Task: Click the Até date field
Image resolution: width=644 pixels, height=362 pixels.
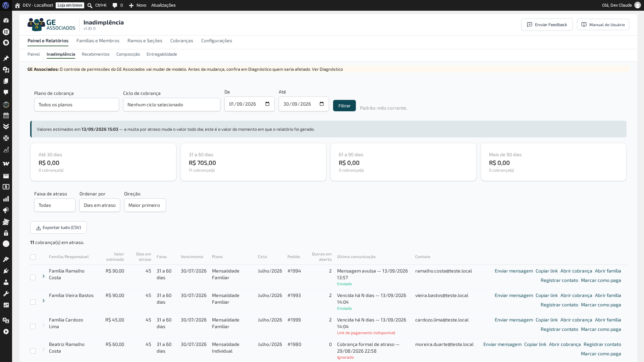Action: click(x=304, y=104)
